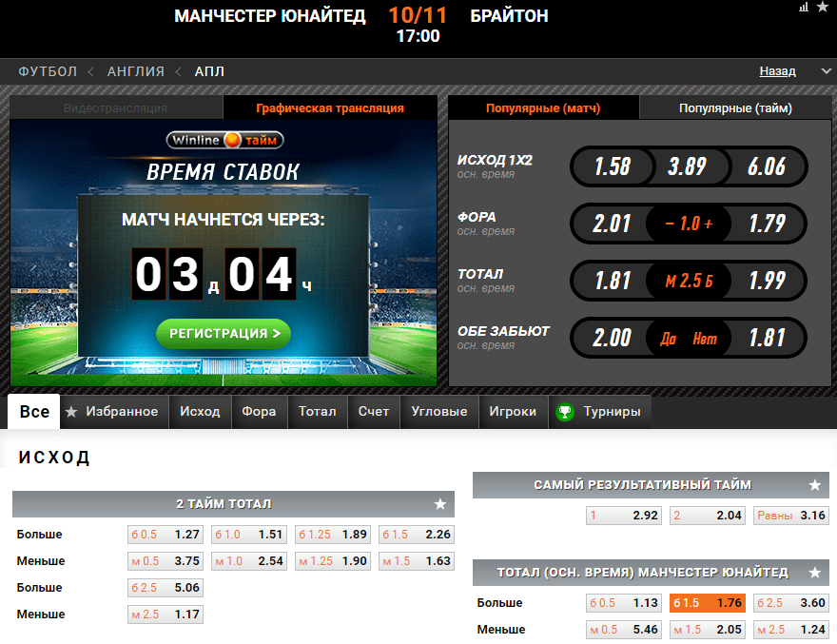
Task: Select second half м 2.5 at 1.17
Action: [165, 615]
